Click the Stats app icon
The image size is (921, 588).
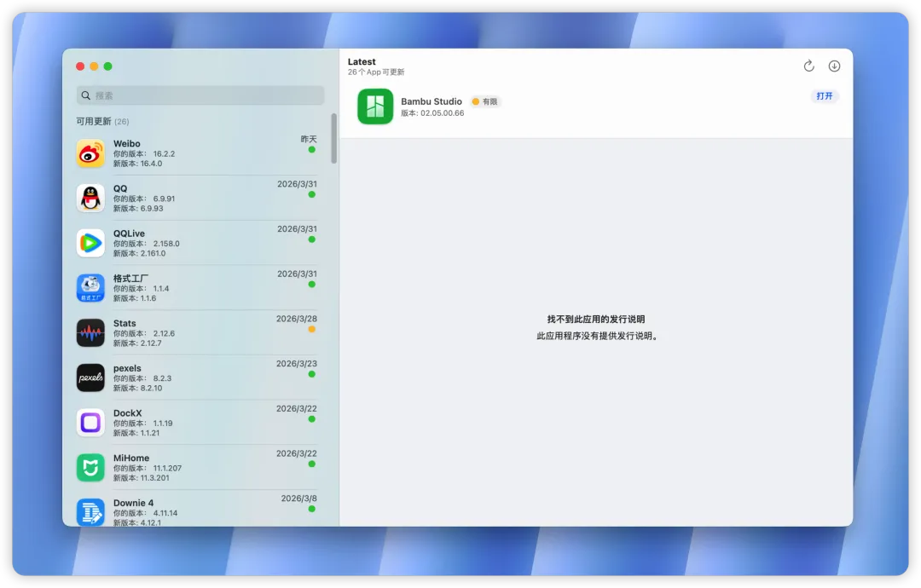[90, 332]
